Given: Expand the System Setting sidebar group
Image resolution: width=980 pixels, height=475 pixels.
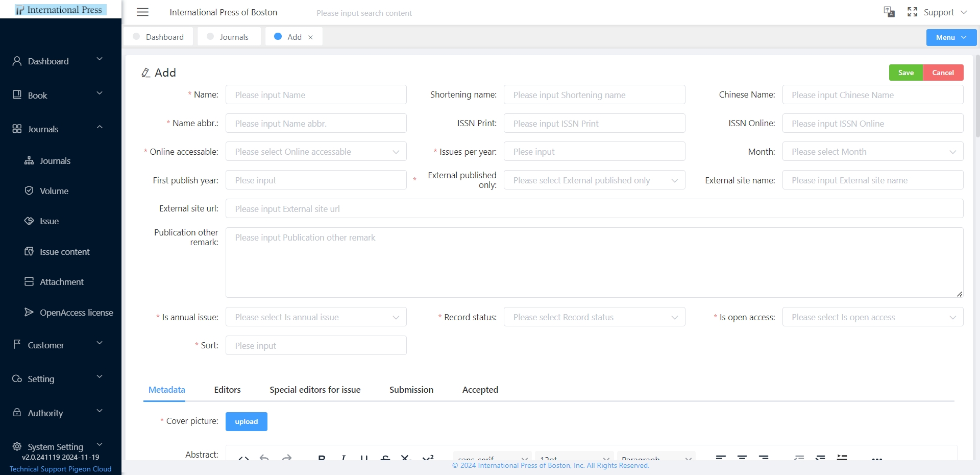Looking at the screenshot, I should tap(60, 446).
